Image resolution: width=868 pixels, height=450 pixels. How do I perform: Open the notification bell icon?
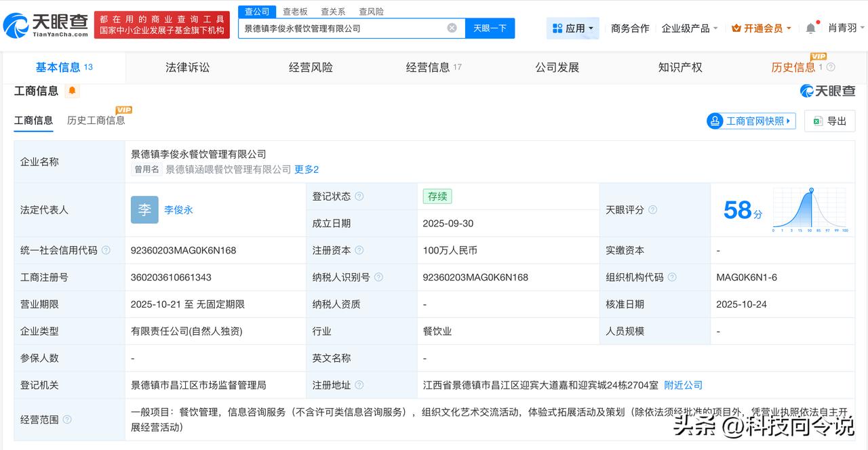[811, 28]
